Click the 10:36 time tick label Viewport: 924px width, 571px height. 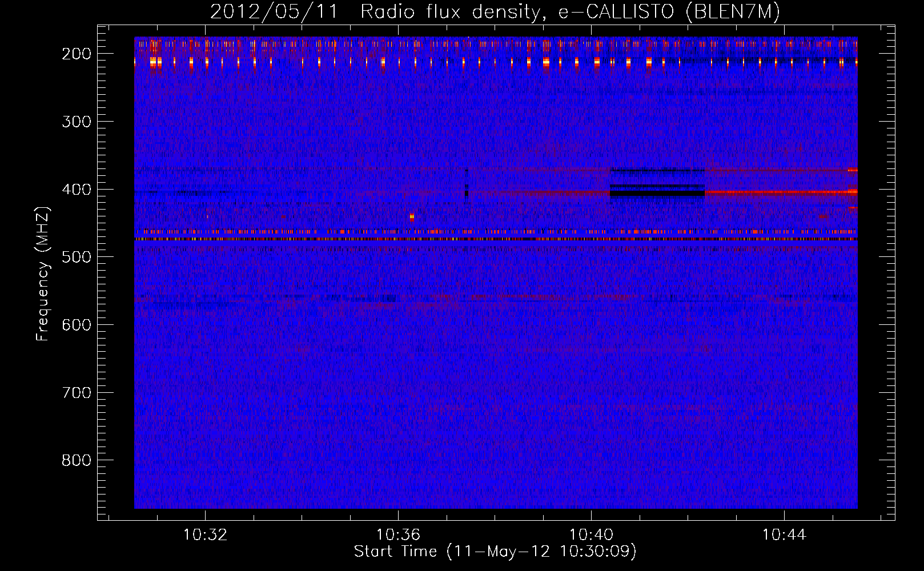pyautogui.click(x=398, y=534)
